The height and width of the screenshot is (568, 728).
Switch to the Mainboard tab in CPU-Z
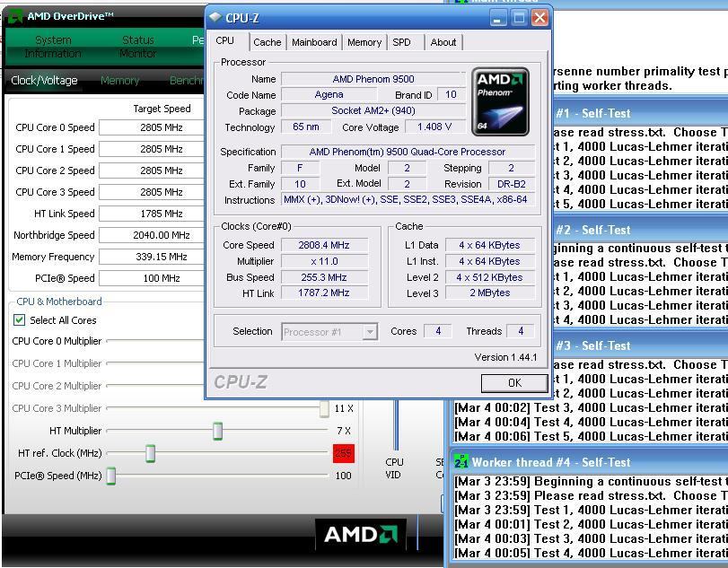pyautogui.click(x=314, y=42)
